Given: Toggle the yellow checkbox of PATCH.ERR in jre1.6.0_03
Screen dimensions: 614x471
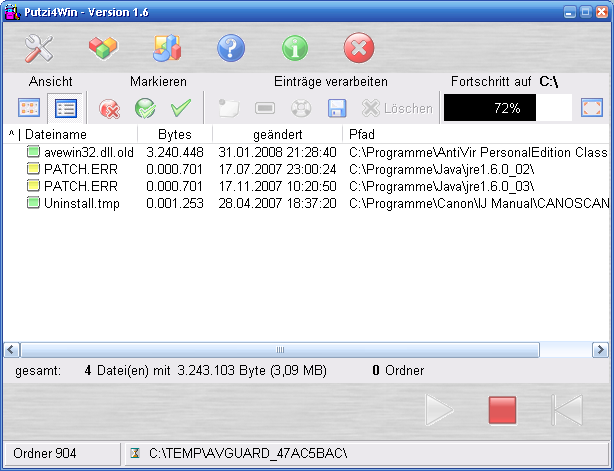Looking at the screenshot, I should point(33,185).
